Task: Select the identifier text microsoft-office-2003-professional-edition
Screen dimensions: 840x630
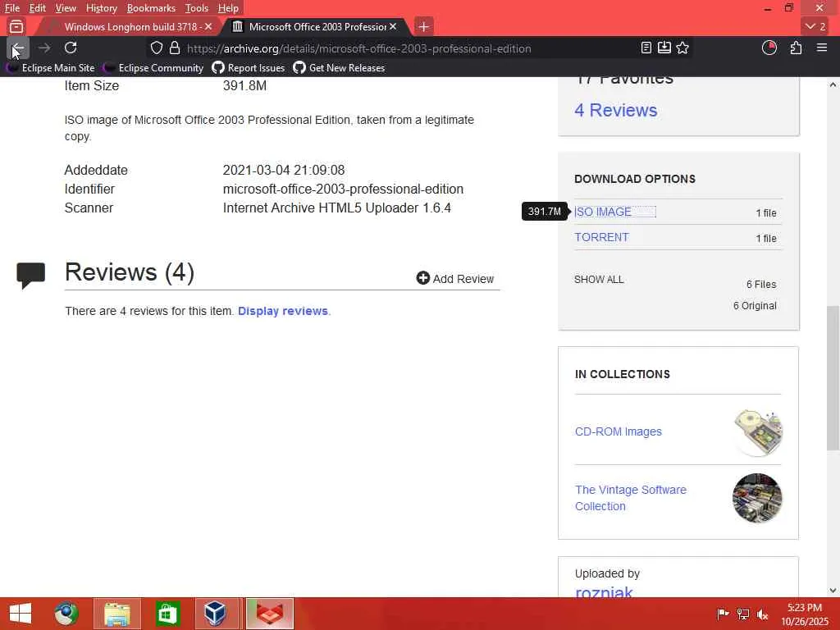Action: [x=343, y=189]
